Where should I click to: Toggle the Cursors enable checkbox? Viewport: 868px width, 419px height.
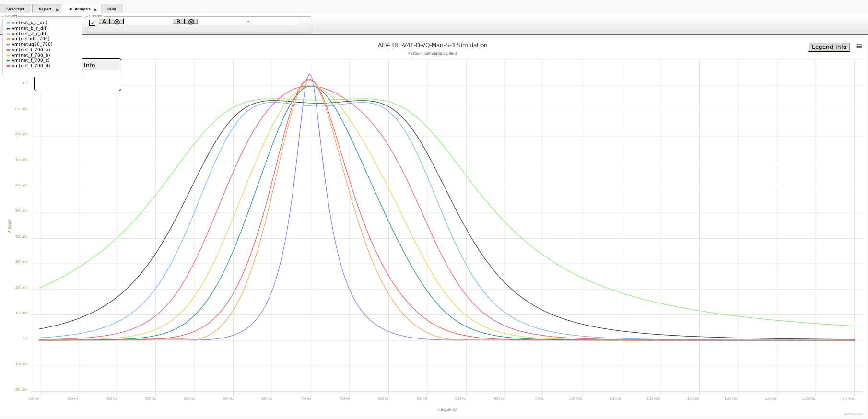pos(93,23)
